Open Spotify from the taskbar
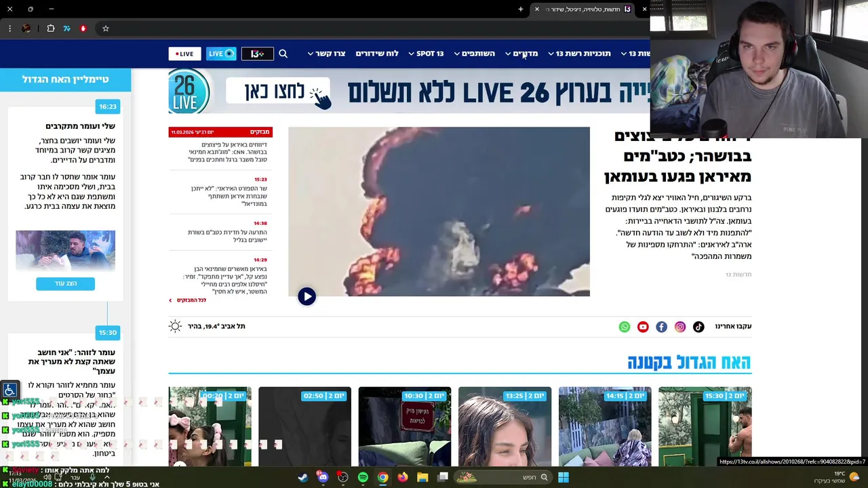Viewport: 868px width, 488px height. 363,477
